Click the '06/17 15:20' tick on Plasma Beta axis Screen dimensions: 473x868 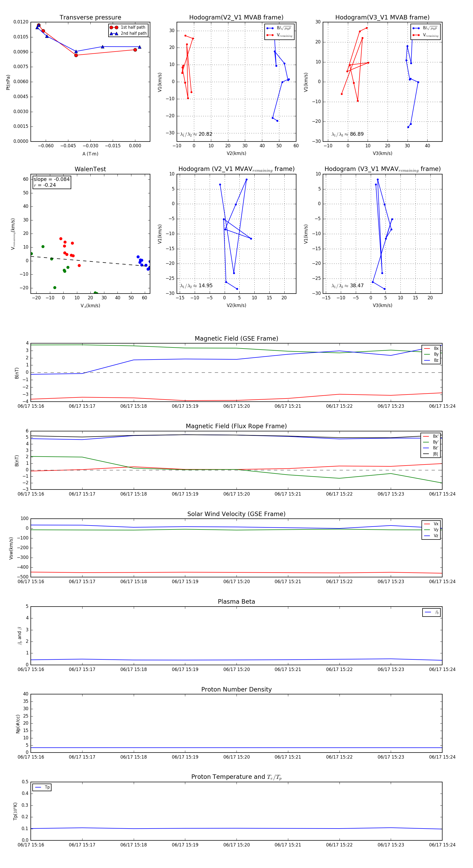236,669
